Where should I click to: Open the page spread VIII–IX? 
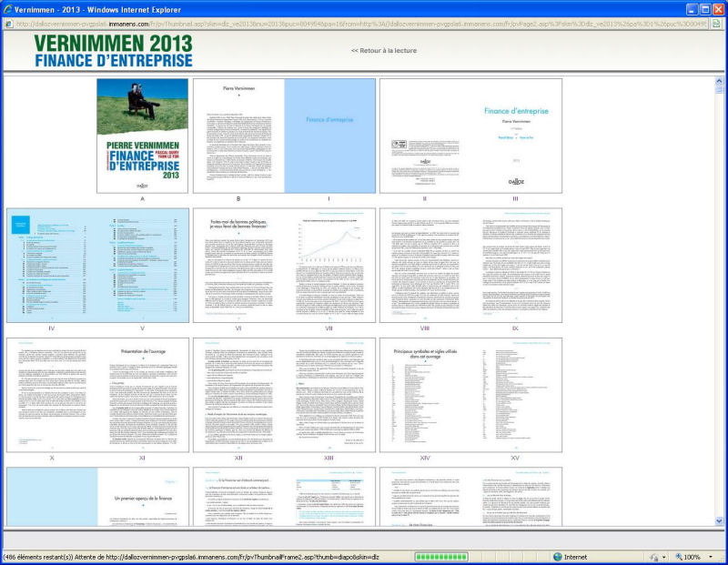coord(470,265)
